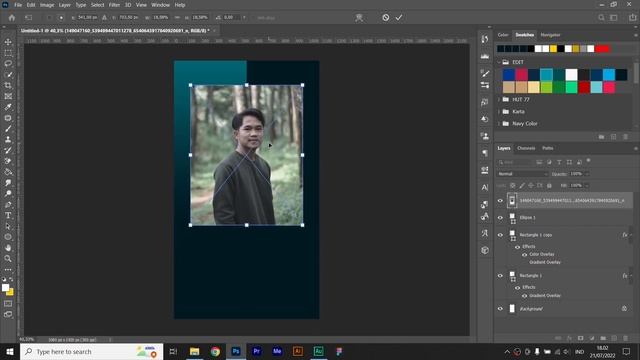Screen dimensions: 640x360
Task: Open search icon at top right
Action: [601, 18]
